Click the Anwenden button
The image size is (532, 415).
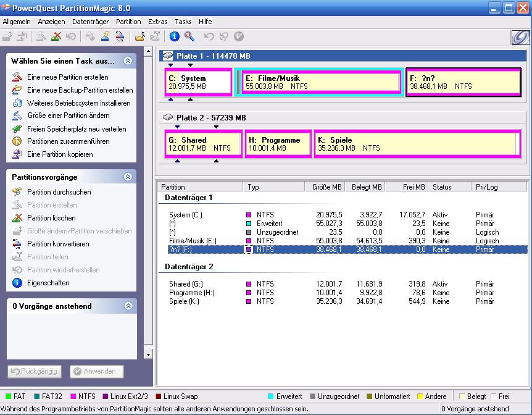pos(97,371)
